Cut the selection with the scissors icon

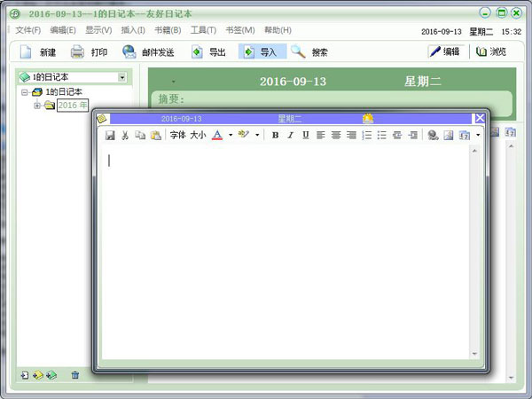(x=125, y=136)
